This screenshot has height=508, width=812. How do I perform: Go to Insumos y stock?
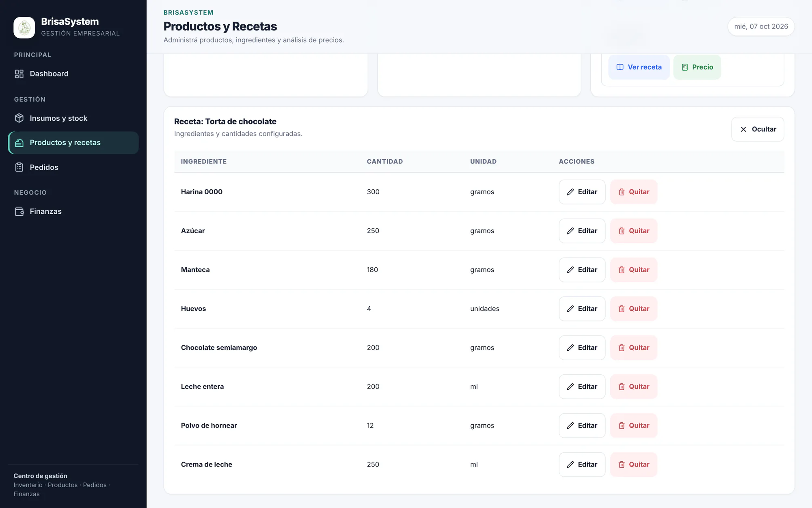click(x=73, y=118)
